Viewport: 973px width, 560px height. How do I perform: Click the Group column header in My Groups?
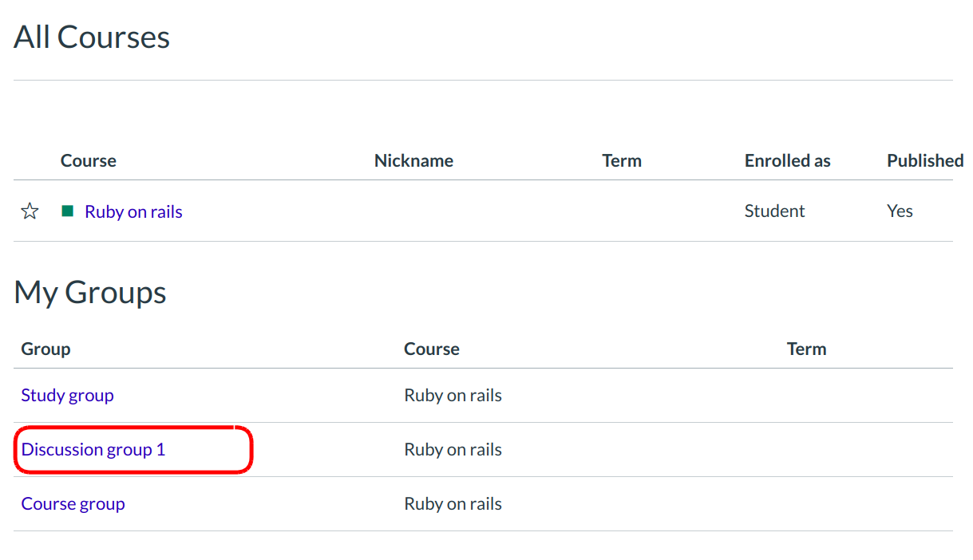tap(45, 349)
